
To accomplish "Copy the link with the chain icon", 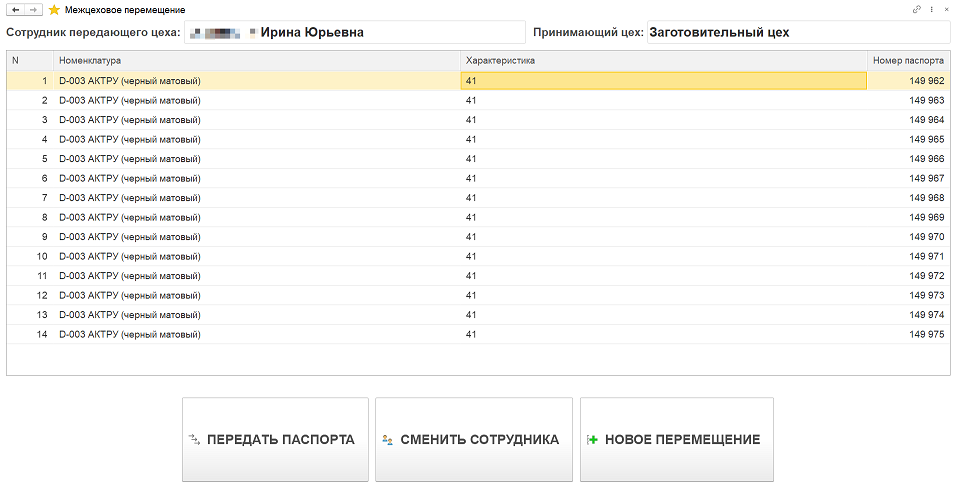I will tap(917, 9).
